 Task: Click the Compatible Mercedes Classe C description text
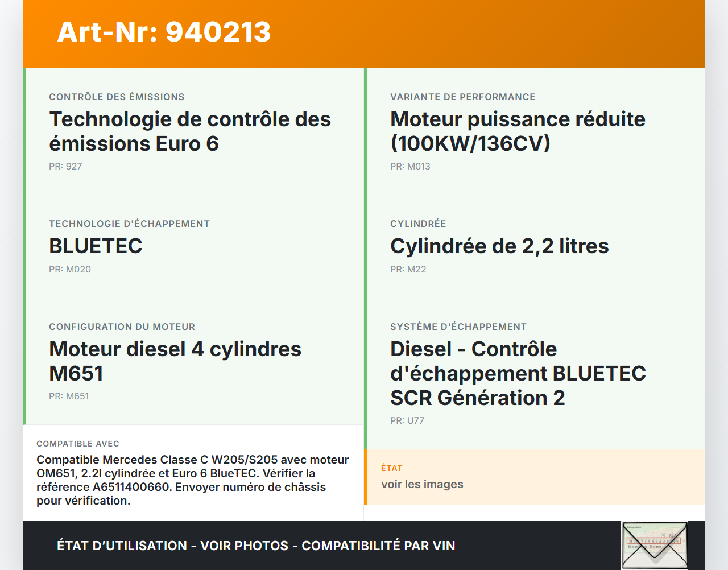coord(192,480)
